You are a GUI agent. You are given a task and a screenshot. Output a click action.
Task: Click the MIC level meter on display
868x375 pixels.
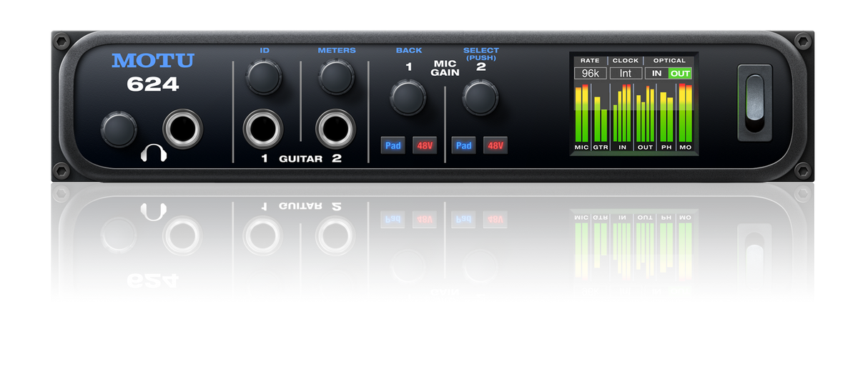(x=582, y=113)
